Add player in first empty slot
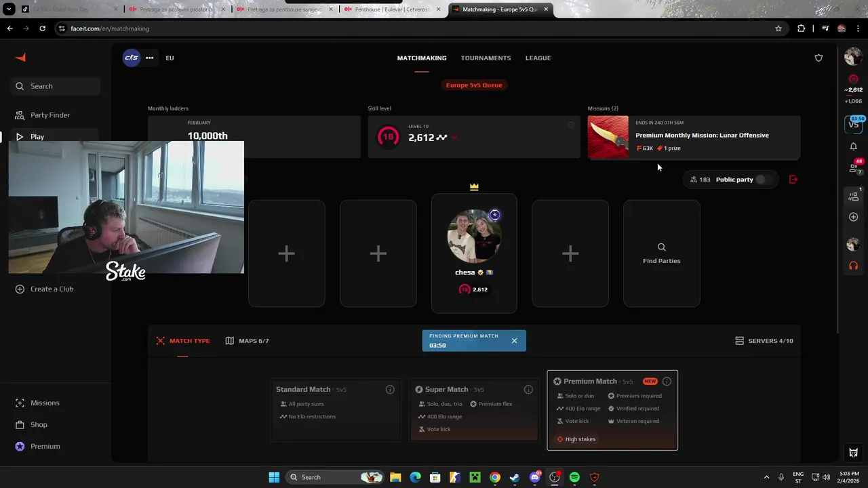The width and height of the screenshot is (868, 488). point(286,253)
